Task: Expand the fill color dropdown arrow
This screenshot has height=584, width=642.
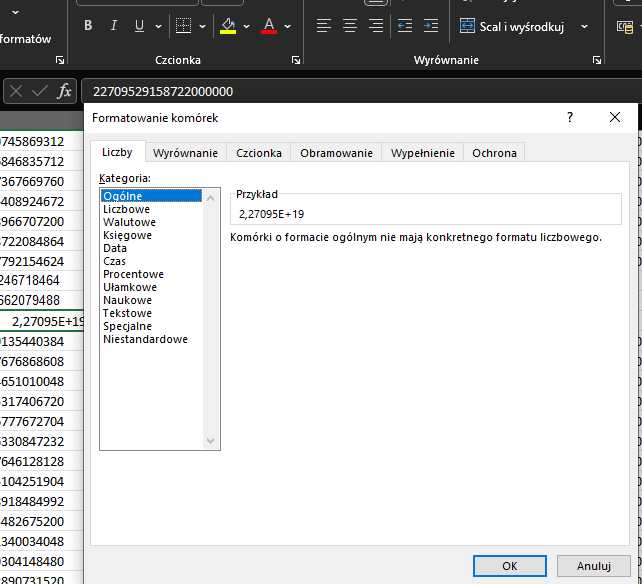Action: (247, 26)
